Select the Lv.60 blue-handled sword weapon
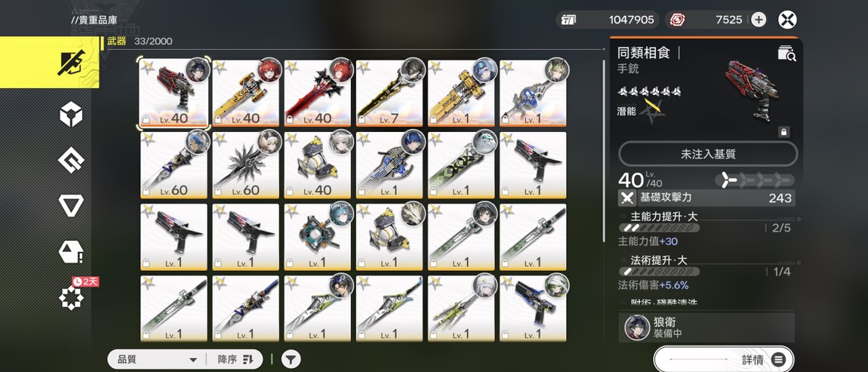Screen dimensions: 868x372 174,165
